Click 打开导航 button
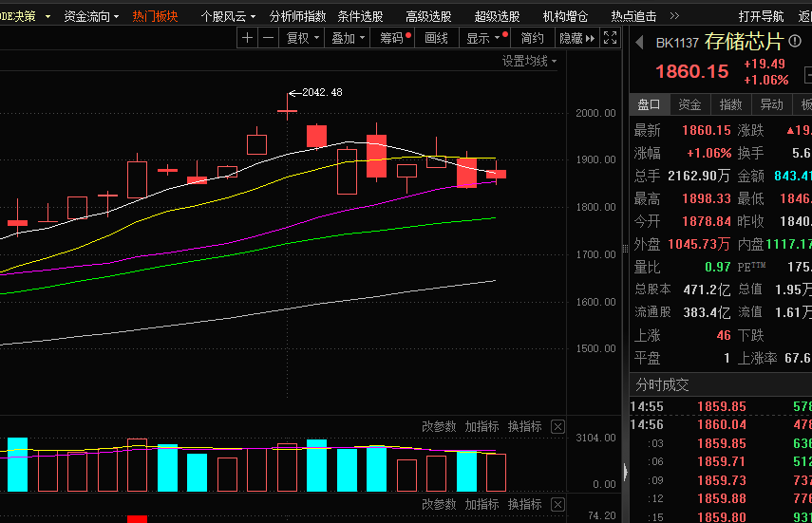 762,16
